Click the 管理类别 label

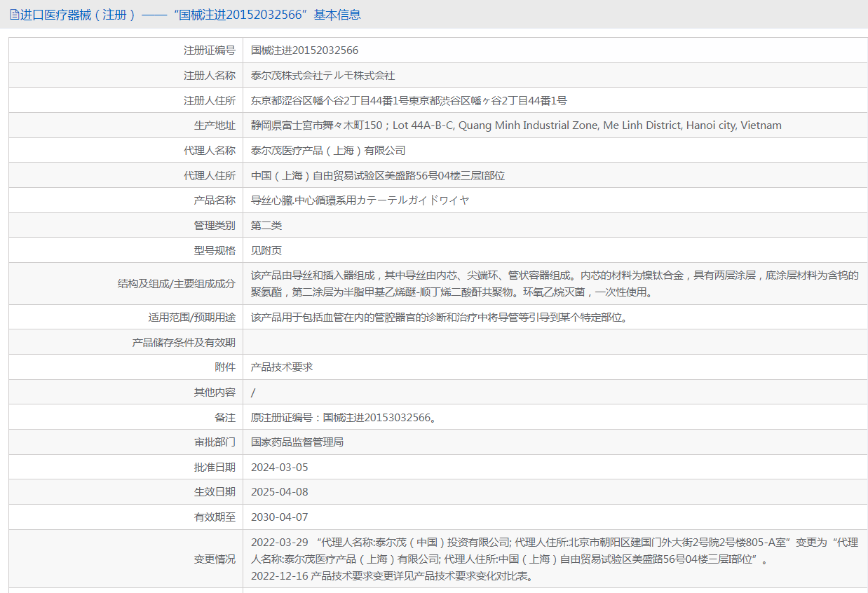[x=215, y=226]
